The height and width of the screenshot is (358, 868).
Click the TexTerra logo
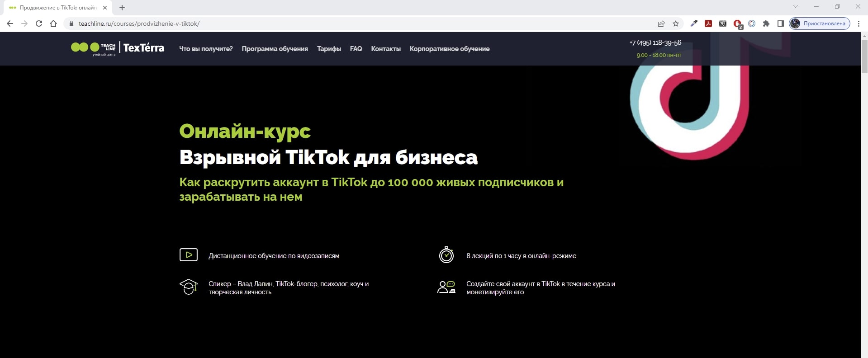(144, 48)
